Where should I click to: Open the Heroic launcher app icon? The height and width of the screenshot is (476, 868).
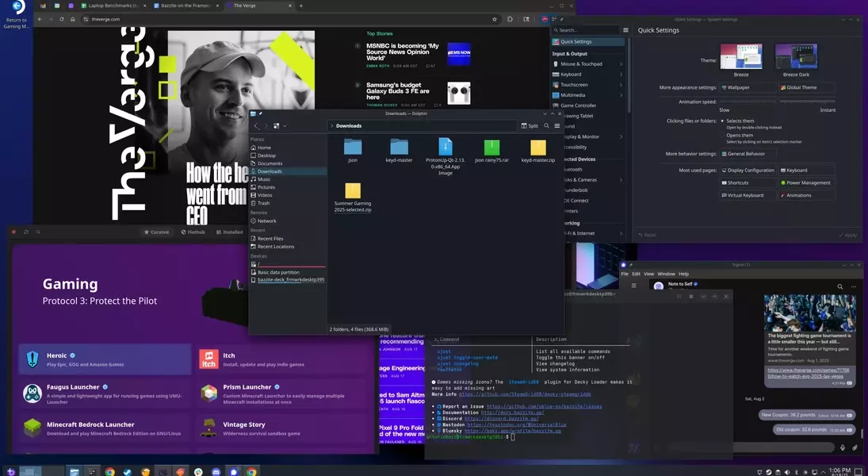(32, 359)
